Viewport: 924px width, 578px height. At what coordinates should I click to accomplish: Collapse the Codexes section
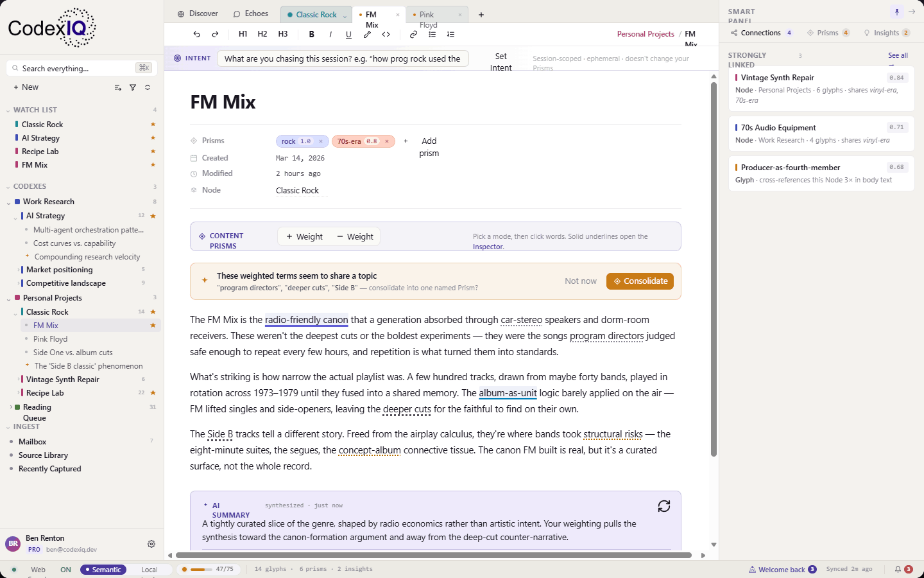pos(8,187)
